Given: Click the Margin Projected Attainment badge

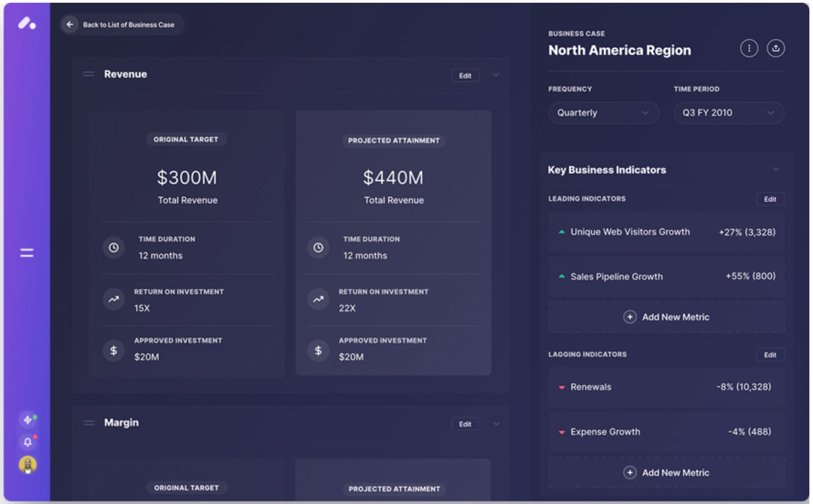Looking at the screenshot, I should 394,489.
